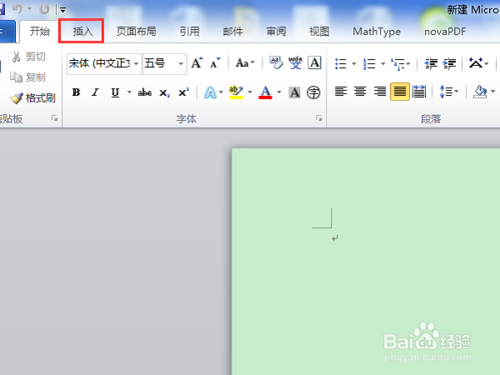500x375 pixels.
Task: Open the 开始 ribbon tab
Action: tap(40, 31)
